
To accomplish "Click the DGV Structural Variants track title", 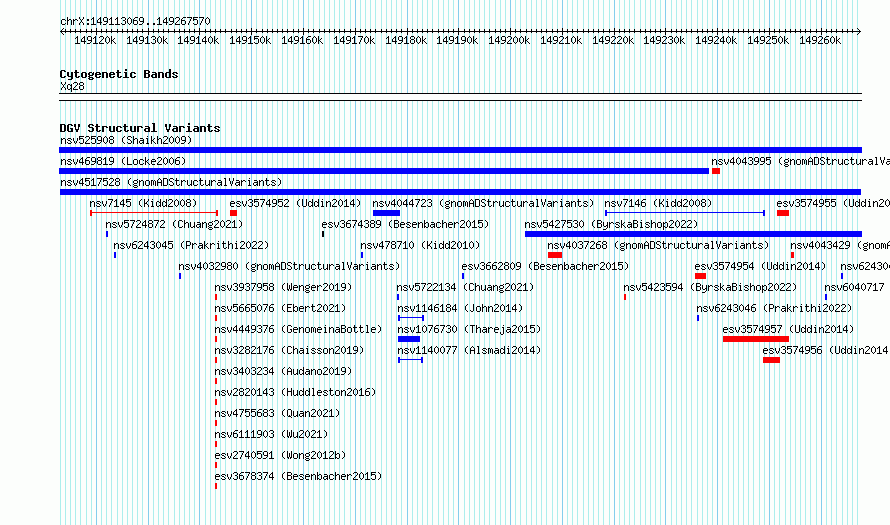I will pyautogui.click(x=140, y=128).
